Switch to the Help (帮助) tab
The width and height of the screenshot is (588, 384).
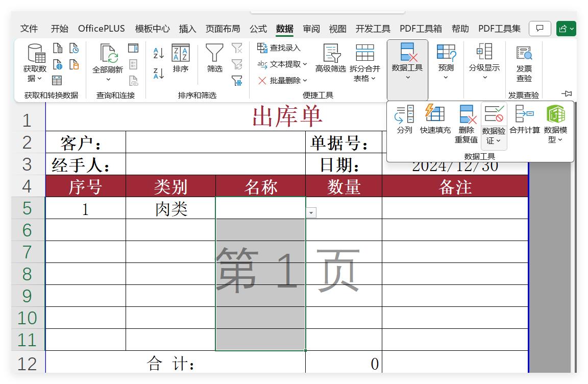pos(460,29)
